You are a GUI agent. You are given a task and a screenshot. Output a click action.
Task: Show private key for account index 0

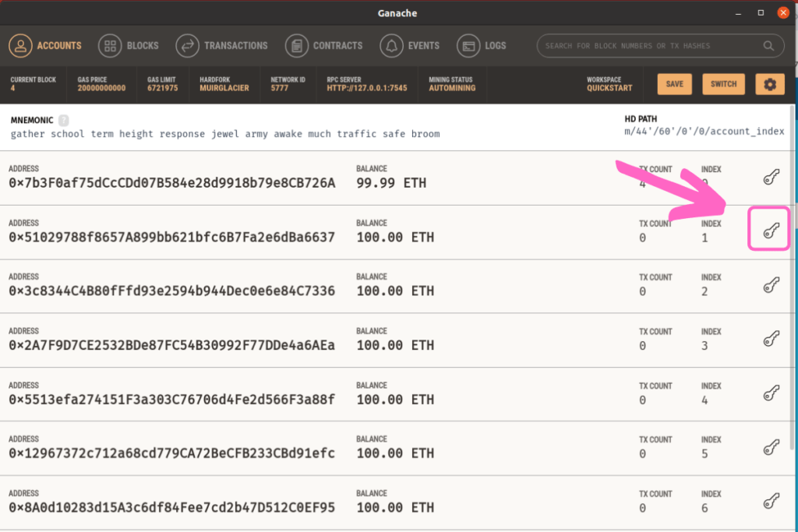coord(771,177)
